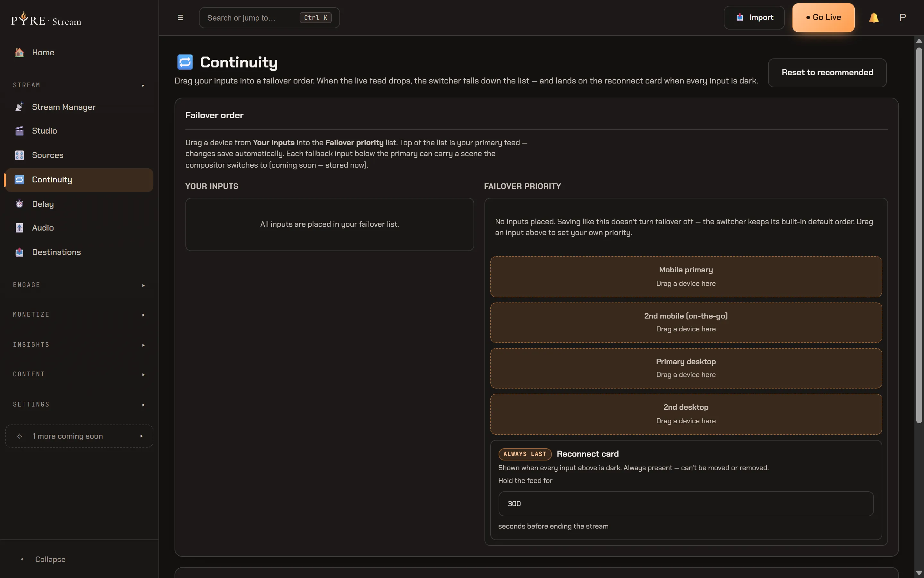Open Stream Manager from the sidebar

79,107
